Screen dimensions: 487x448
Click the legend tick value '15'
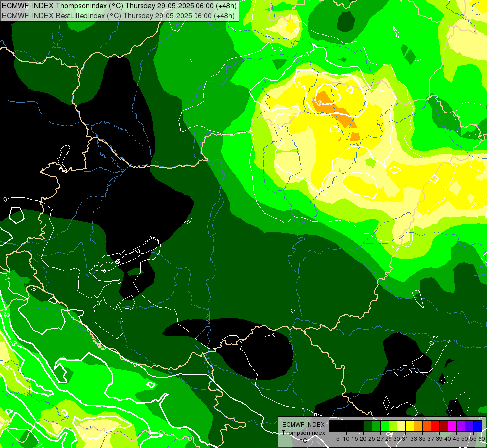coord(355,439)
